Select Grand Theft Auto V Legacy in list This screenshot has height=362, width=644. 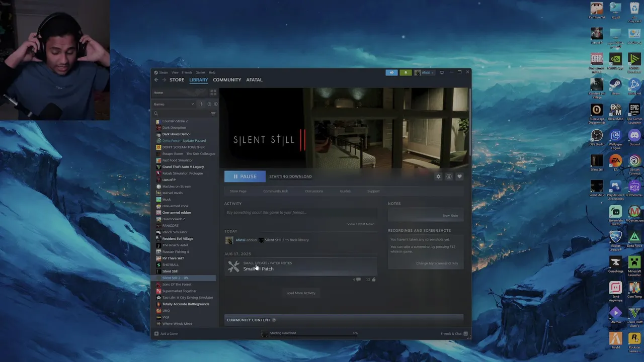[x=183, y=167]
